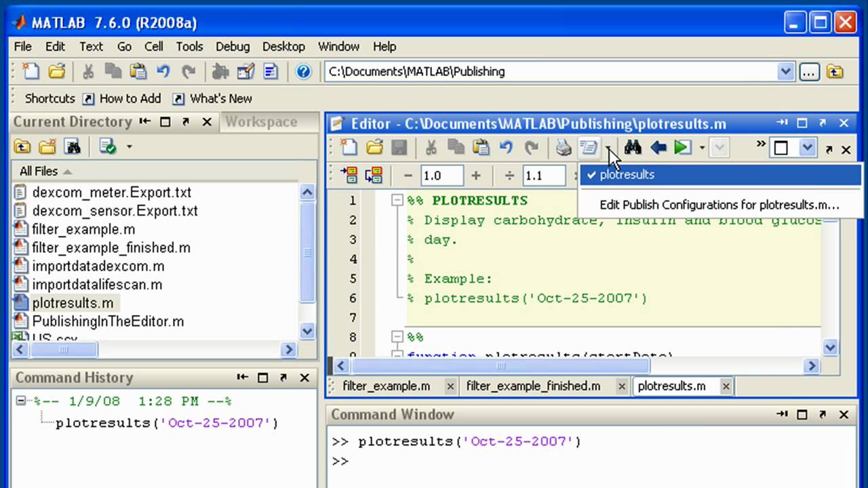Open current directory path dropdown
868x488 pixels.
click(x=785, y=72)
